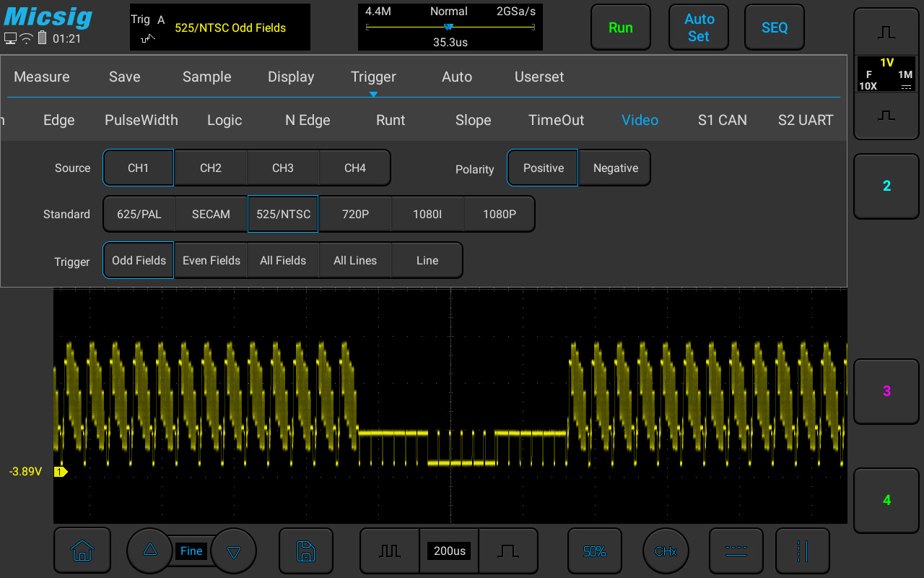Tap the up arrow beside Fine
924x578 pixels.
point(149,551)
